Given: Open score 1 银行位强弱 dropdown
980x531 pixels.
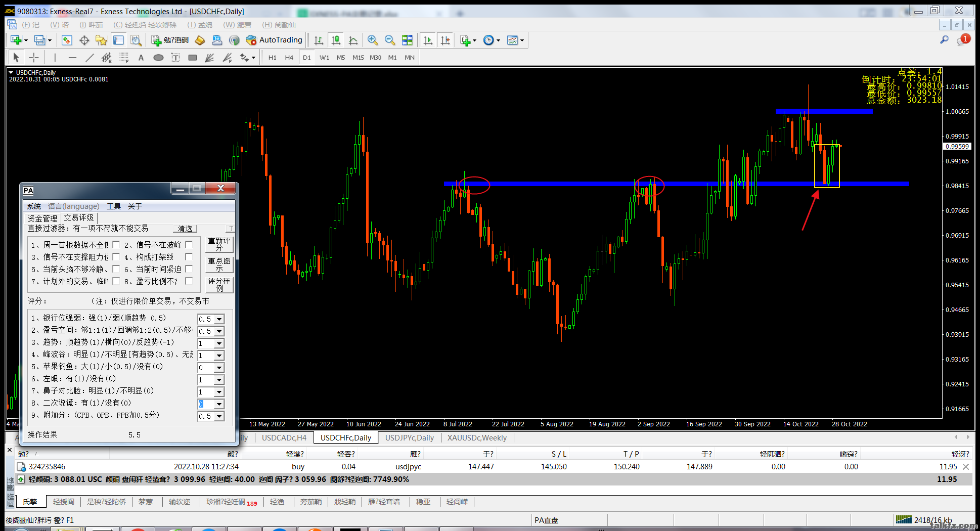Looking at the screenshot, I should 219,319.
